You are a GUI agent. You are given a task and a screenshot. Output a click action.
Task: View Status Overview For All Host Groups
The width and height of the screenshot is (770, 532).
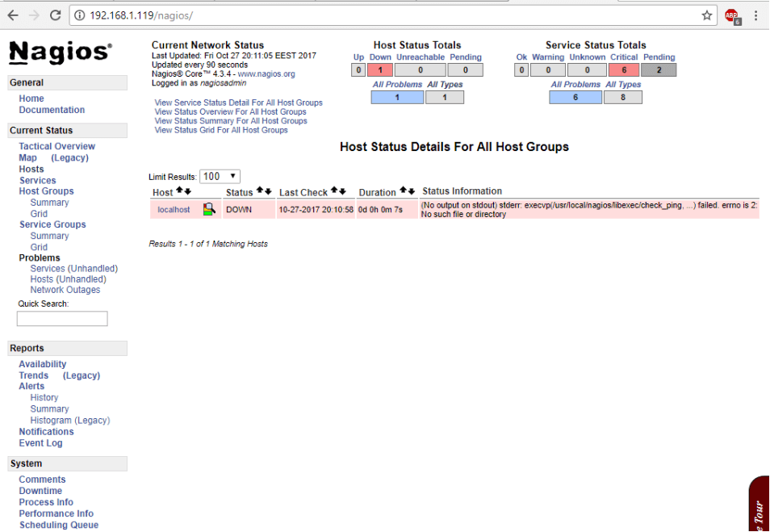coord(230,111)
